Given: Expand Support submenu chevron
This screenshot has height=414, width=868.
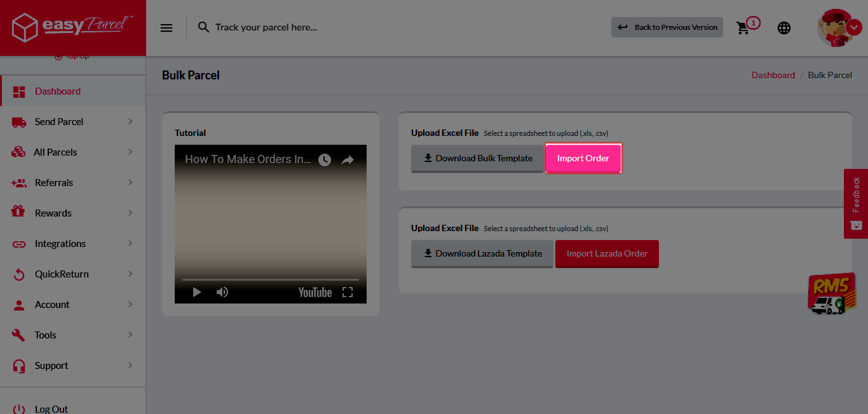Looking at the screenshot, I should [130, 365].
